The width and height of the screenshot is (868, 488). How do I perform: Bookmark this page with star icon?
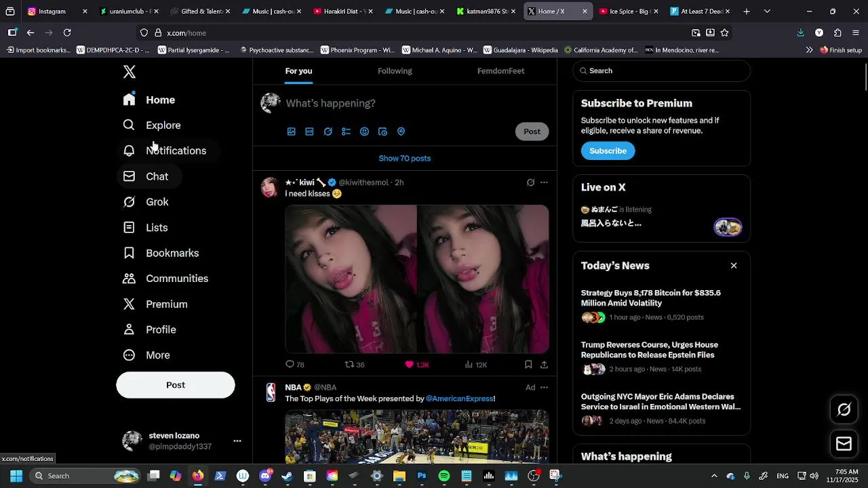[724, 33]
